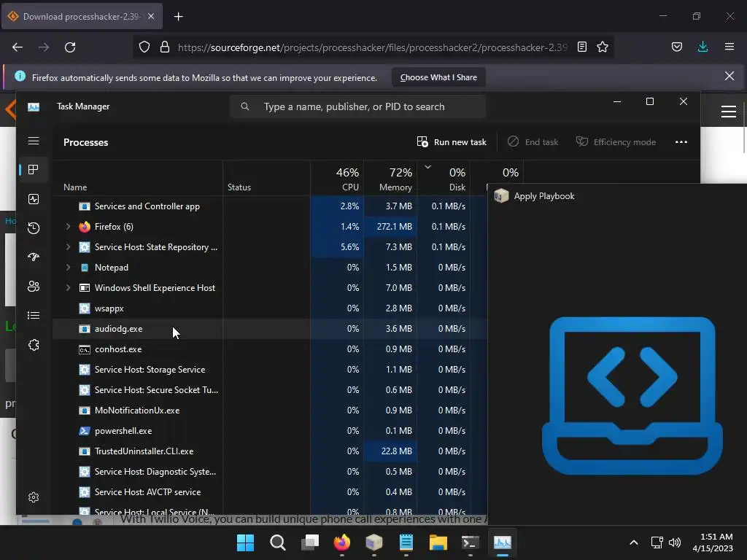Click Firefox URL address bar

372,47
